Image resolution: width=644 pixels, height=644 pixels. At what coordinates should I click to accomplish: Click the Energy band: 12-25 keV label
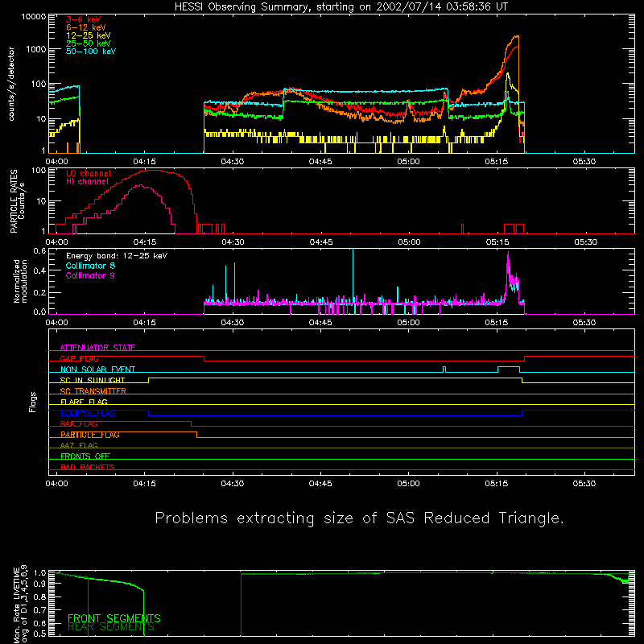click(117, 256)
